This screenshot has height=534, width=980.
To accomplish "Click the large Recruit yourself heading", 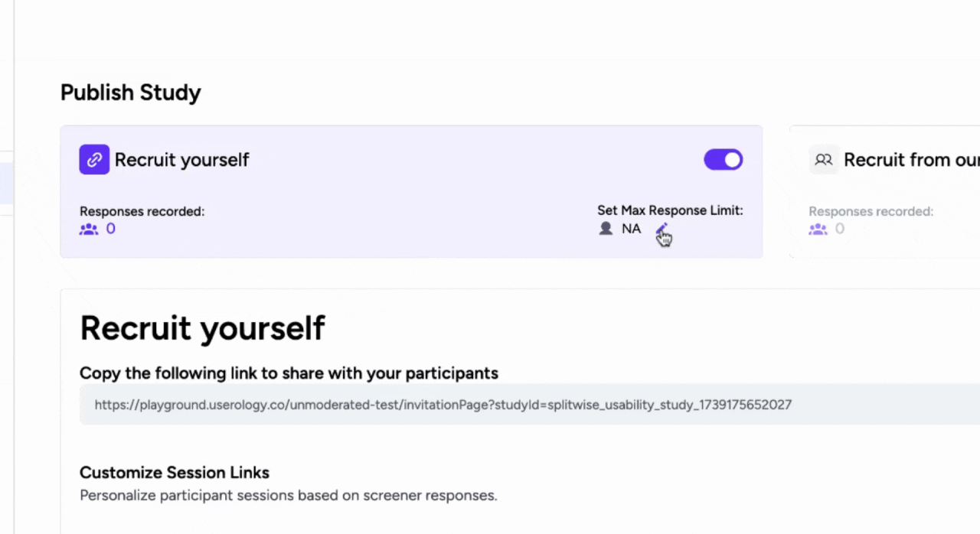I will tap(202, 327).
